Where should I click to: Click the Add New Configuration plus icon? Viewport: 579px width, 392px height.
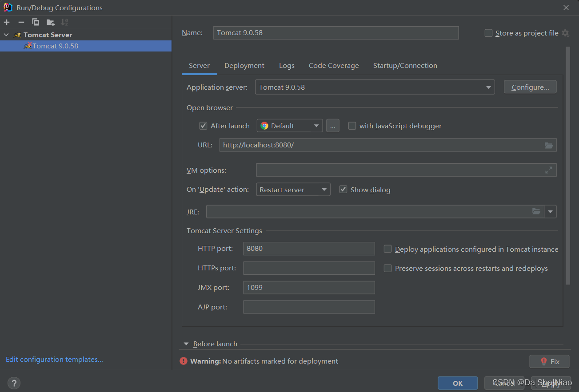(7, 22)
